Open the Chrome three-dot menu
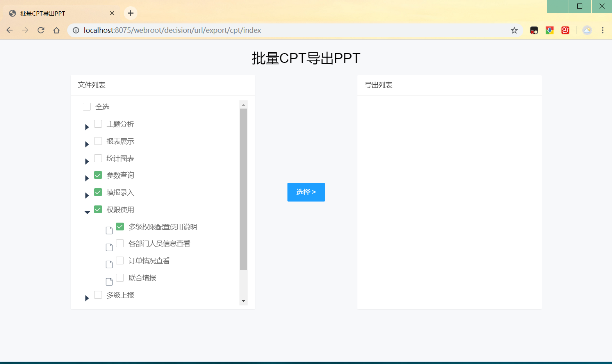Viewport: 612px width, 364px height. coord(603,30)
